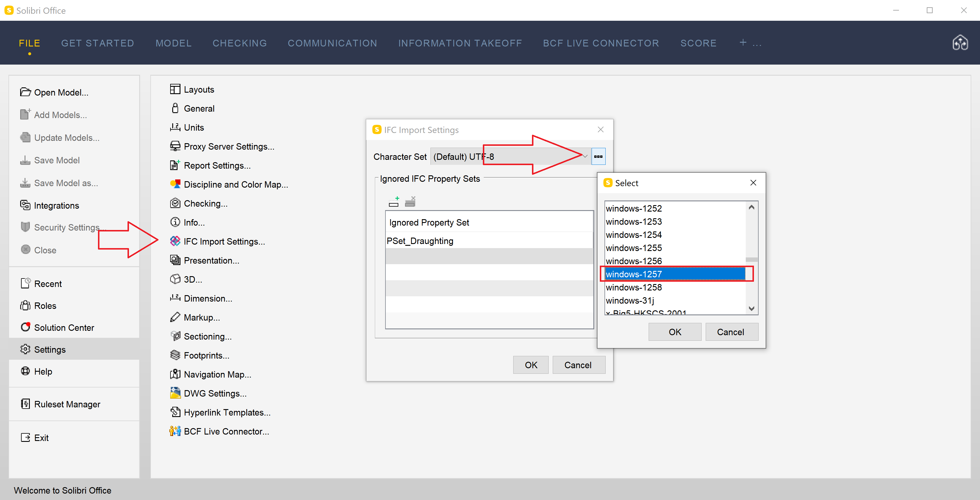
Task: Confirm the Select dialog with OK
Action: [675, 332]
